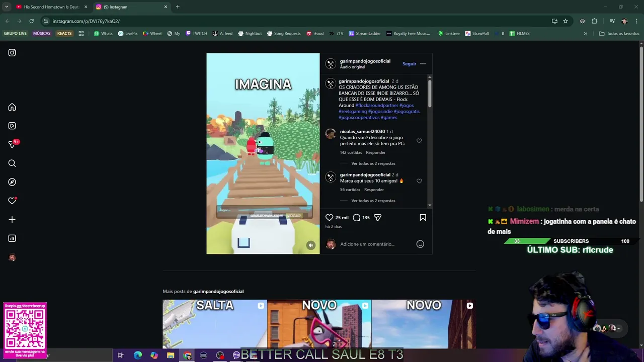Like nicolas_samuel24030's comment

coord(419,141)
